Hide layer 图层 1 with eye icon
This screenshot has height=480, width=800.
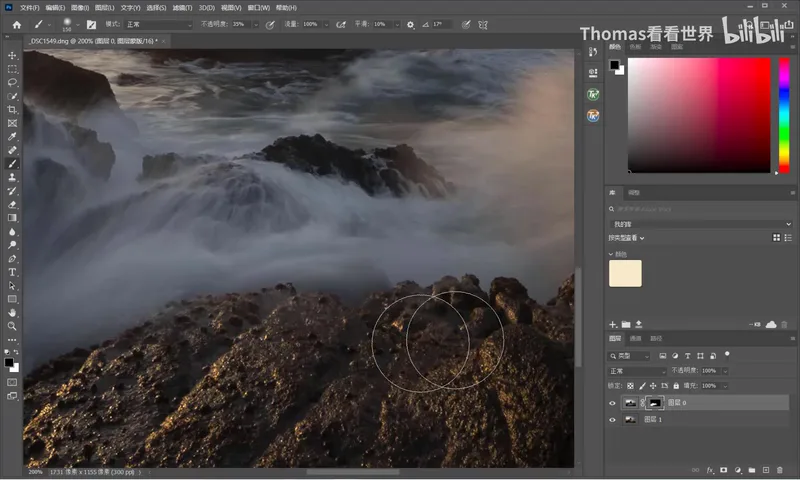(x=612, y=420)
